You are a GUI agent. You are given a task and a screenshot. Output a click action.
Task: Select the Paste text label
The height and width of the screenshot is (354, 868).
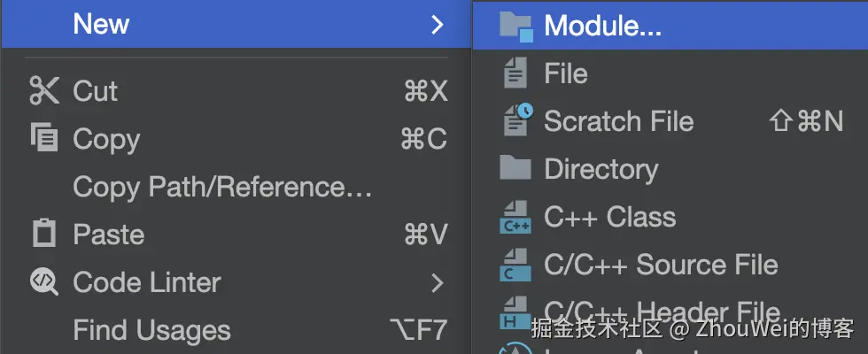tap(108, 235)
